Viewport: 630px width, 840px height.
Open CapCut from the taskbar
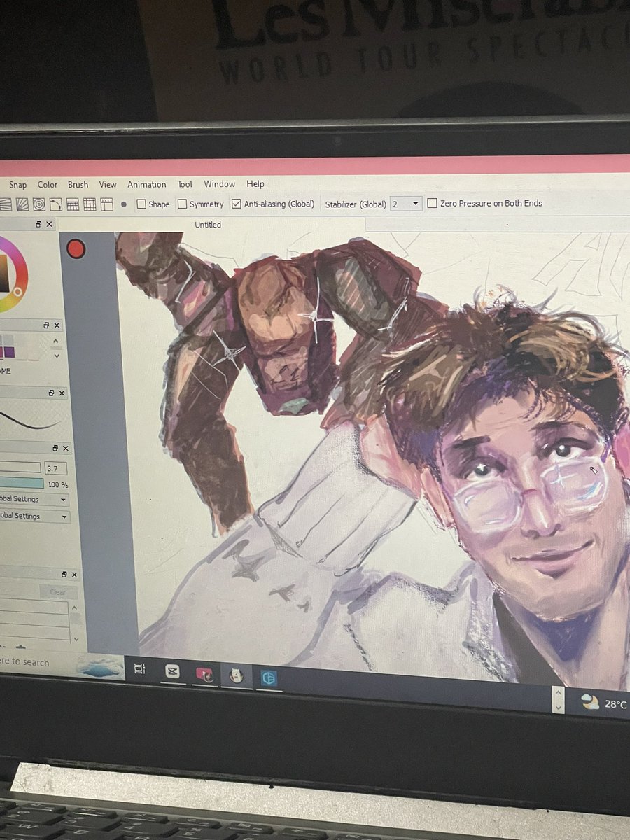pyautogui.click(x=171, y=672)
